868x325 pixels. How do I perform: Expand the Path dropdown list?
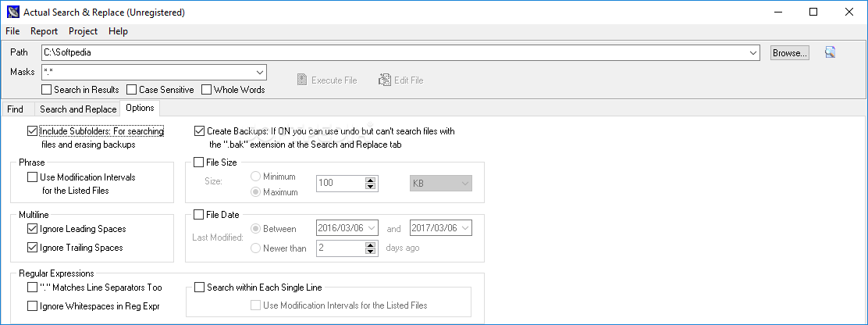753,53
